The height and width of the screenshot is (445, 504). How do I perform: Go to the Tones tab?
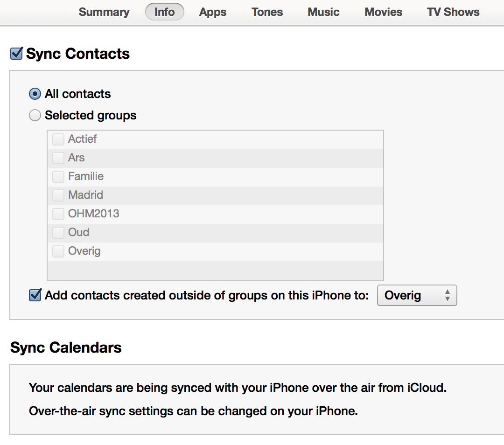click(267, 12)
